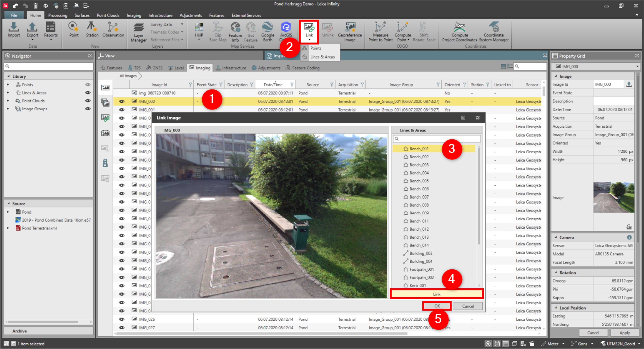This screenshot has height=349, width=644.
Task: Open Google Earth map service
Action: coord(267,32)
